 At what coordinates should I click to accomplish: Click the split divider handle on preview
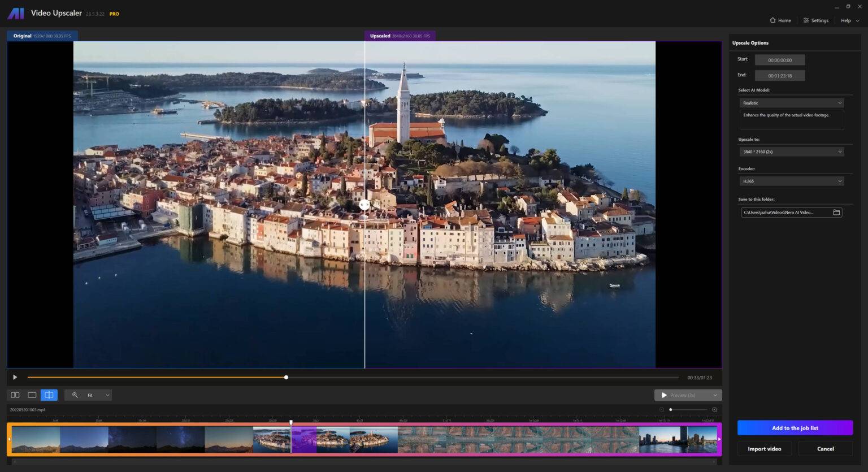coord(364,205)
